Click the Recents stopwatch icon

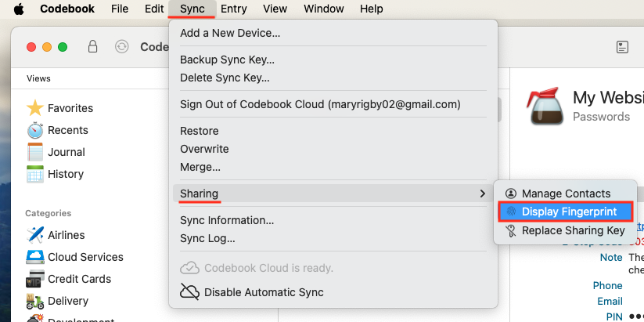click(35, 130)
